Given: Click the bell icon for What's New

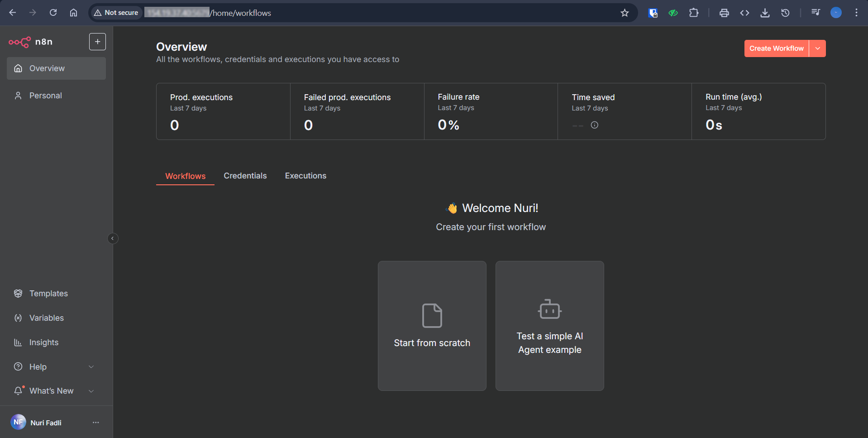Looking at the screenshot, I should (18, 390).
